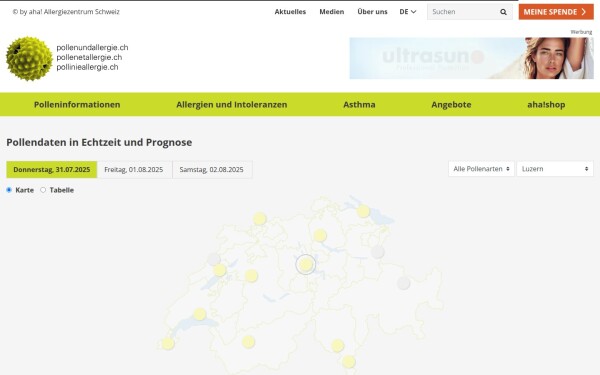Select the ringed Luzern map marker
This screenshot has width=600, height=375.
click(305, 264)
